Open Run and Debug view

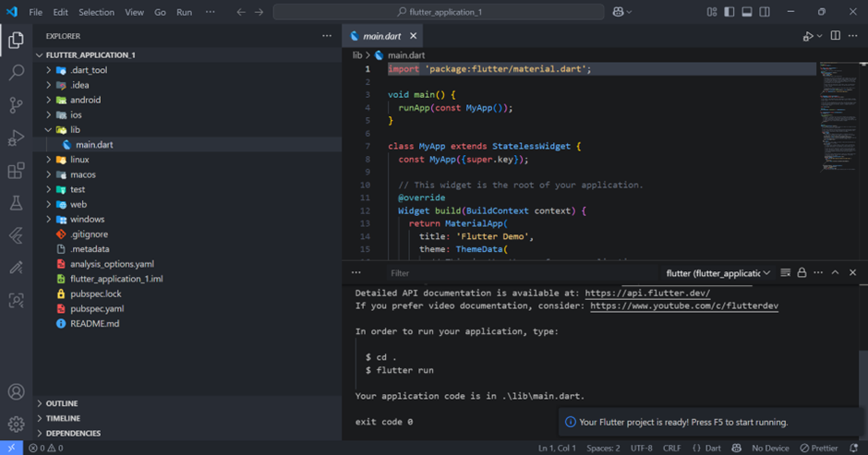16,138
